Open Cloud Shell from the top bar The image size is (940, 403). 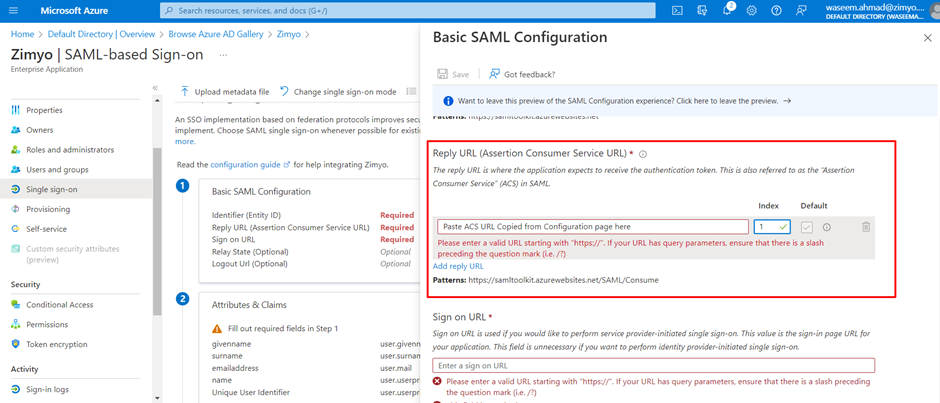coord(677,10)
